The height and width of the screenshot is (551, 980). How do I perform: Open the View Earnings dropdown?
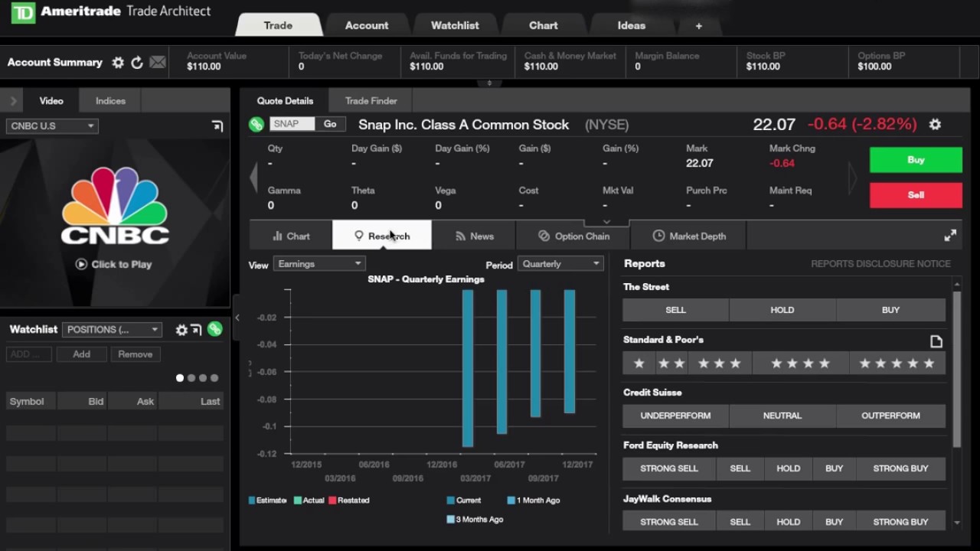(318, 264)
